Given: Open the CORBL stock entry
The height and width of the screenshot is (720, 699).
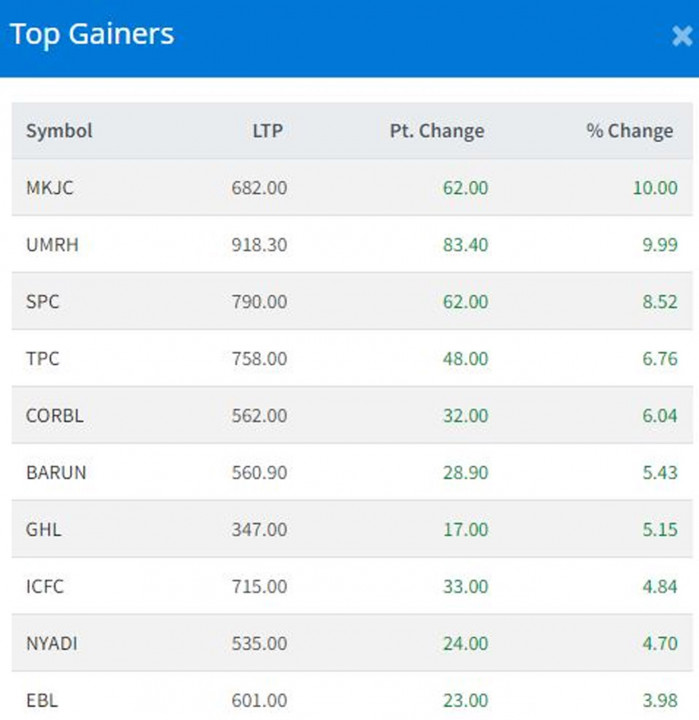Looking at the screenshot, I should pyautogui.click(x=54, y=415).
